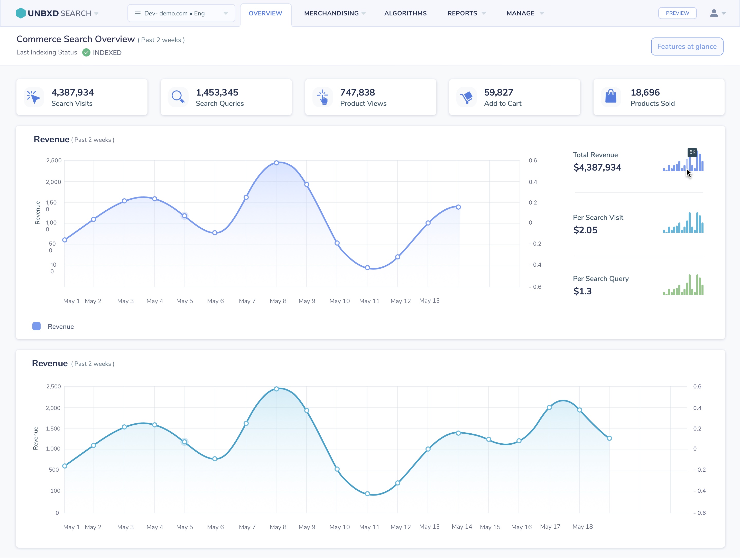Click the 4,387,934 Search Visits value
740x560 pixels.
coord(73,92)
